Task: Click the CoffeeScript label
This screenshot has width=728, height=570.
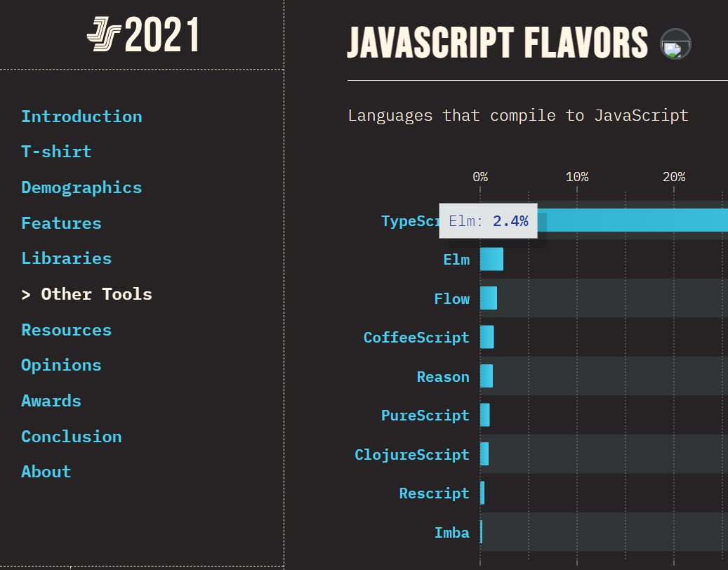Action: (416, 338)
